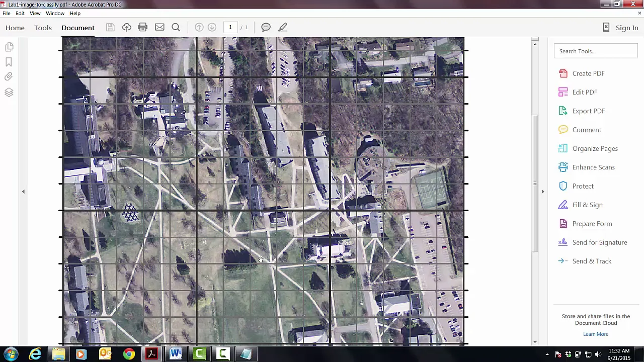
Task: Open Learn More about Document Cloud
Action: pyautogui.click(x=596, y=334)
